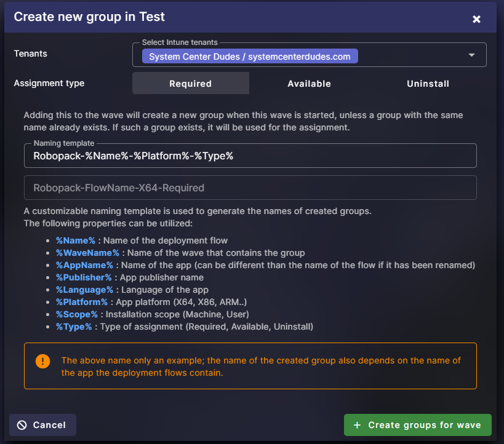Click the %Platform% property link

coord(82,302)
